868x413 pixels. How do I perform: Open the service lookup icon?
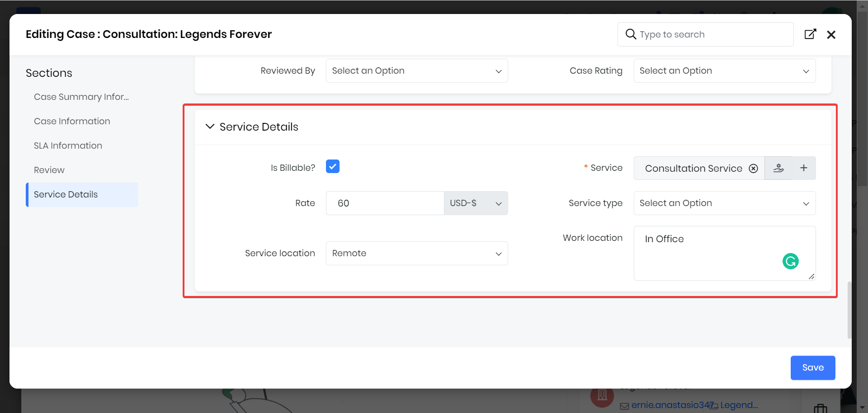[x=778, y=168]
